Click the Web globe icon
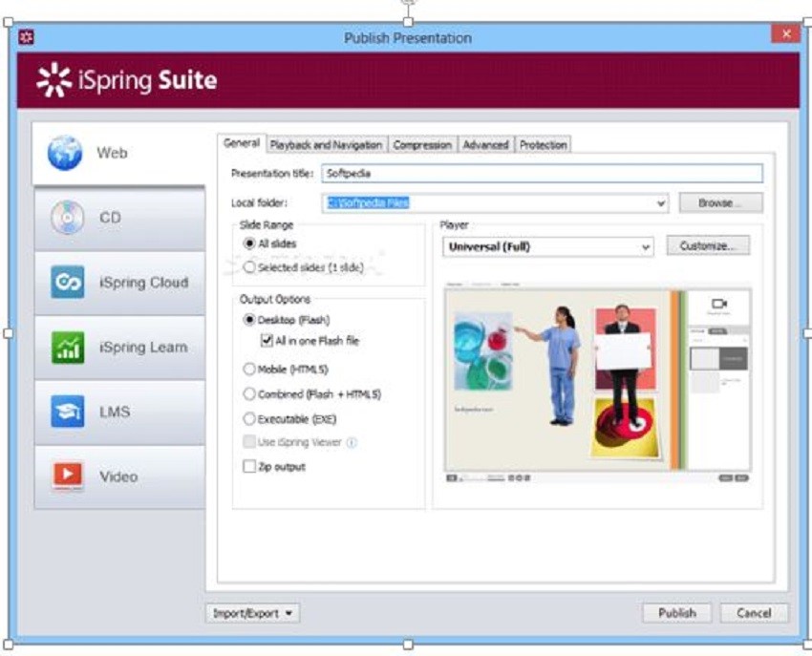The height and width of the screenshot is (656, 812). (65, 153)
